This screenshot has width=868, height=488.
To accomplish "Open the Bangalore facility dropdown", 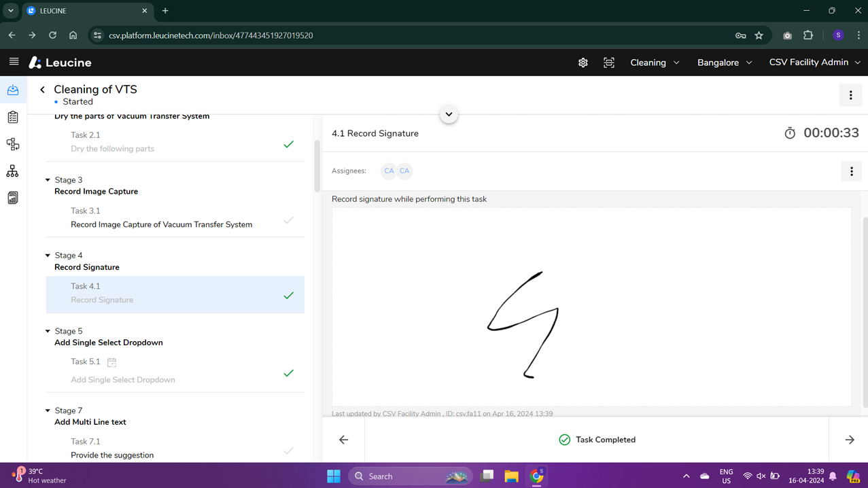I will 725,63.
